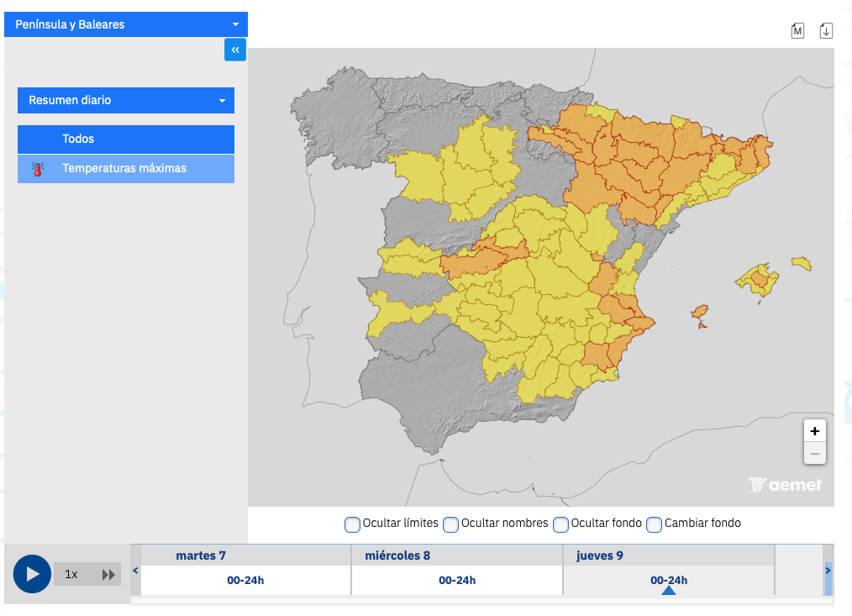This screenshot has width=852, height=616.
Task: Open the Península y Baleares region dropdown
Action: pyautogui.click(x=126, y=24)
